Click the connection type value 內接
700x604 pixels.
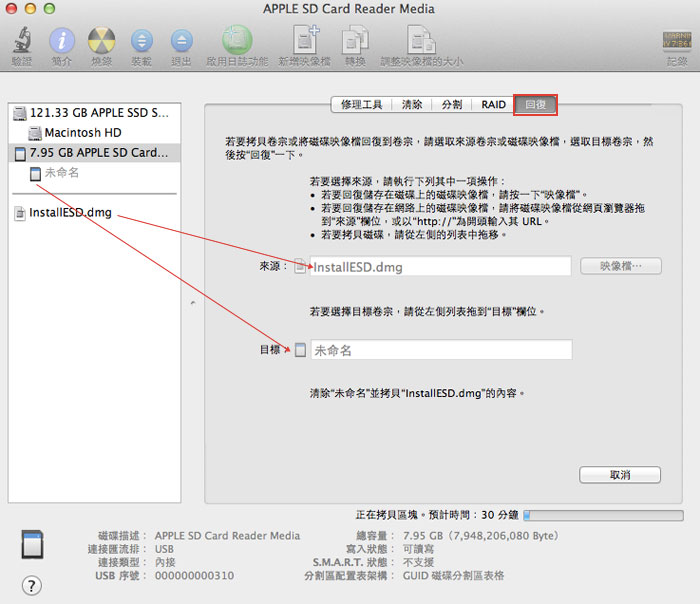tap(165, 562)
